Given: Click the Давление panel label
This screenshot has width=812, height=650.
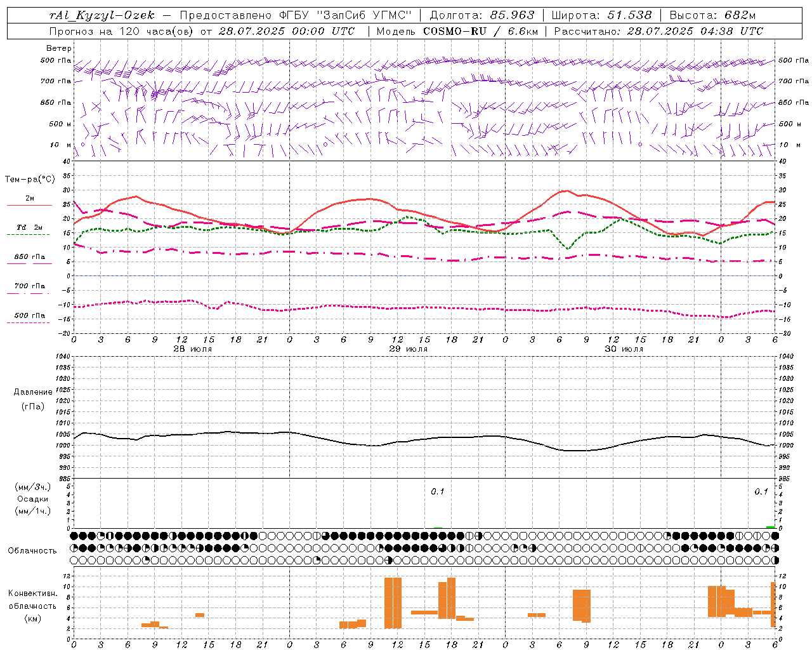Looking at the screenshot, I should (32, 392).
